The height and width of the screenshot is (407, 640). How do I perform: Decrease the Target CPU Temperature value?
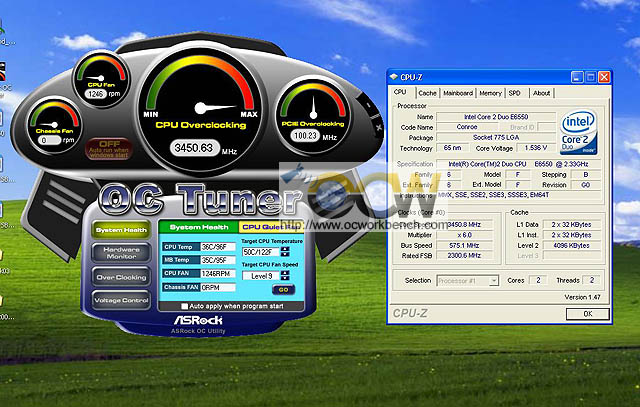[285, 254]
